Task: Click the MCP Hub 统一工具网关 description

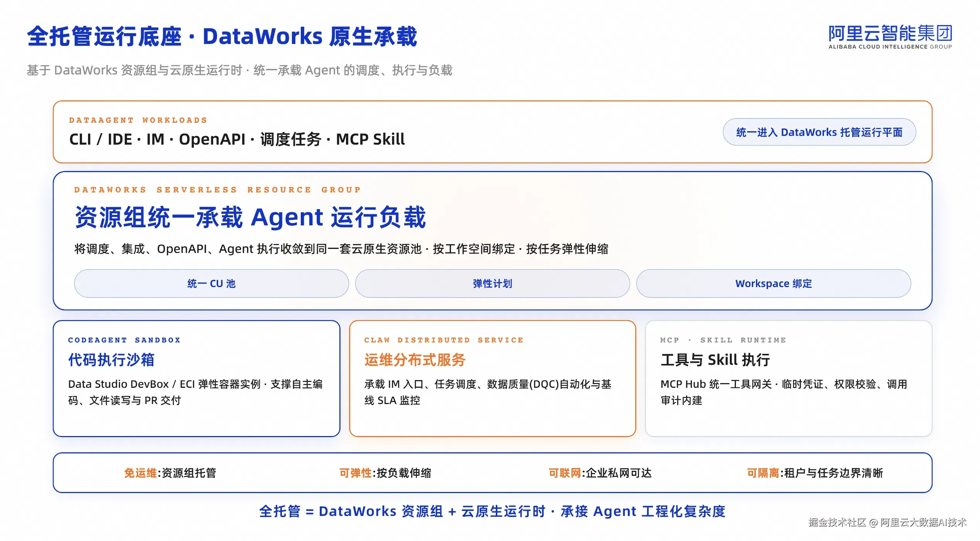Action: [784, 392]
